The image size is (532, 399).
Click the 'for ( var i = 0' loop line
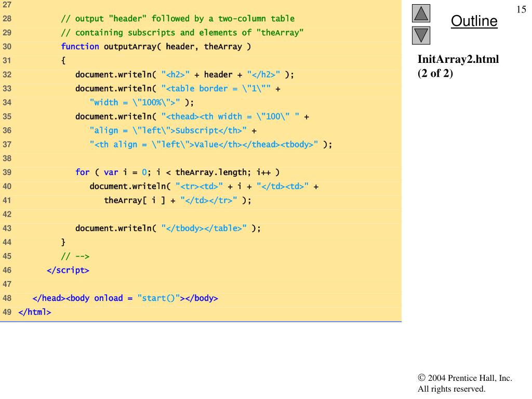178,172
